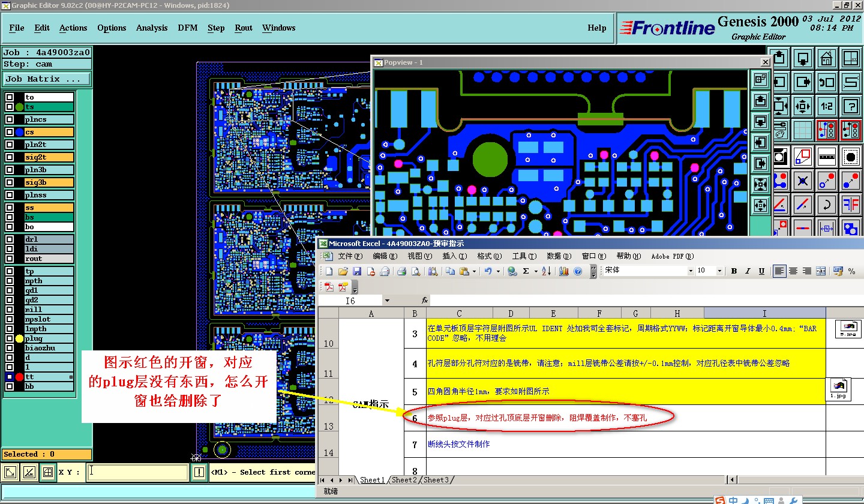The width and height of the screenshot is (864, 504).
Task: Open the Excel Name Box dropdown arrow
Action: pos(387,301)
